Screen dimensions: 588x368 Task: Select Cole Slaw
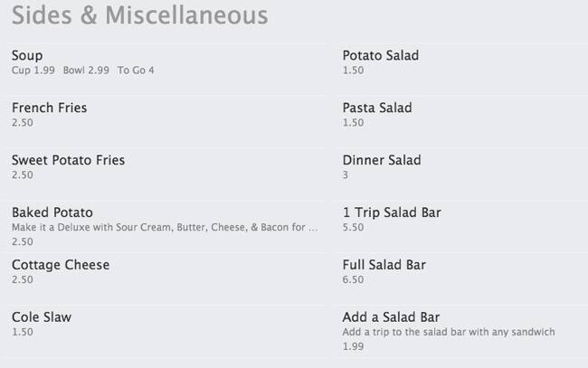point(42,318)
